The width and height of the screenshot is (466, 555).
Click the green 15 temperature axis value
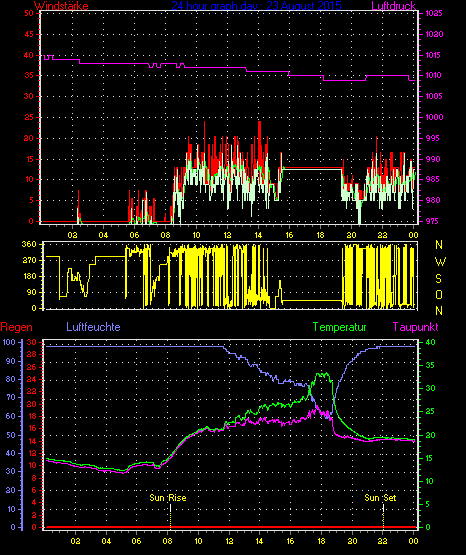[430, 458]
